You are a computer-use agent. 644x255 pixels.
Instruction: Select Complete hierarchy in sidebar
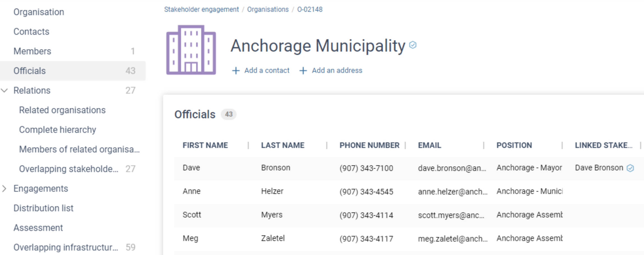click(57, 130)
